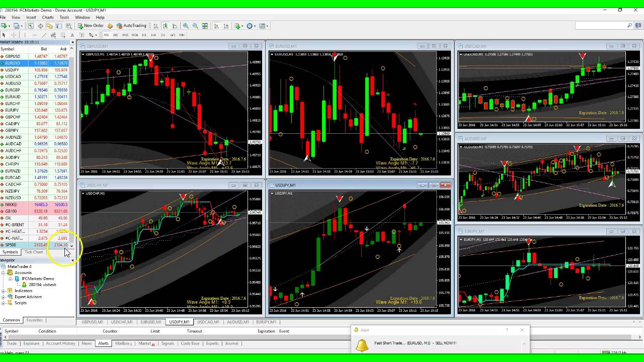Viewport: 644px width, 362px height.
Task: Select the Text Label tool
Action: click(82, 35)
